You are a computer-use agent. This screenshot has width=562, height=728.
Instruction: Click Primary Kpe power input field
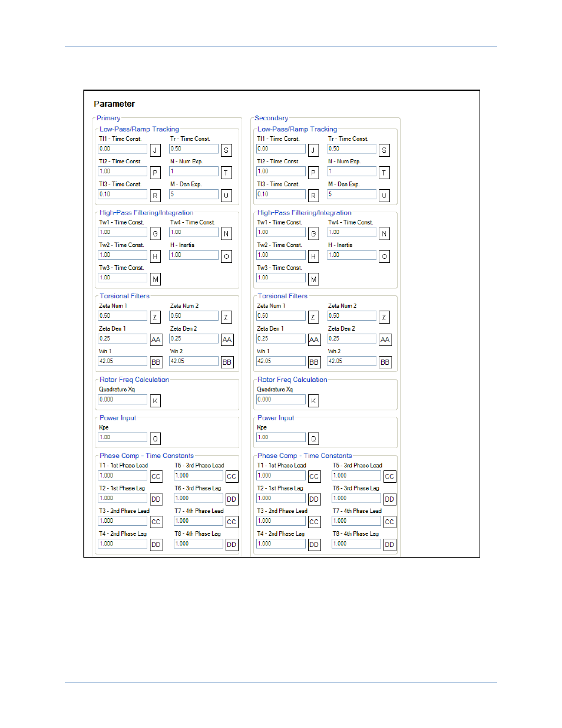click(x=123, y=437)
